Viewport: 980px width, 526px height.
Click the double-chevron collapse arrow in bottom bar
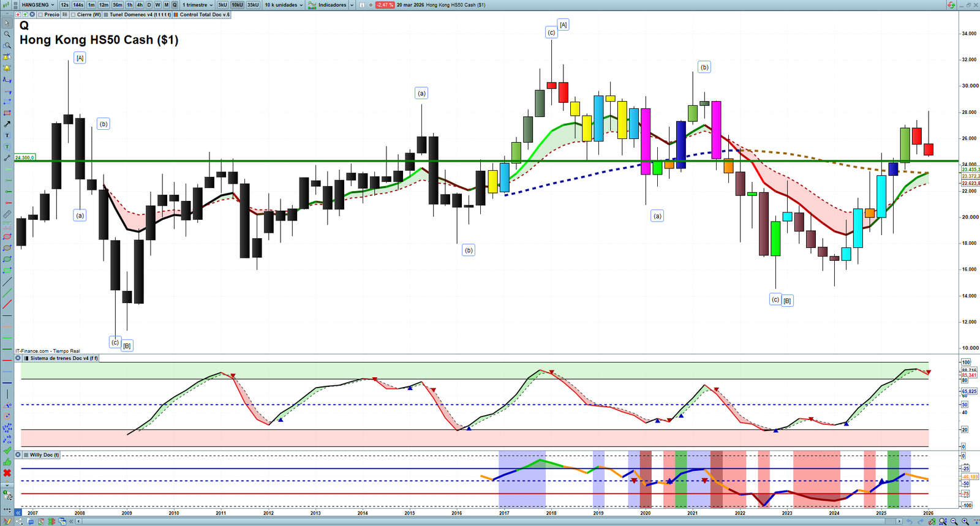(72, 522)
